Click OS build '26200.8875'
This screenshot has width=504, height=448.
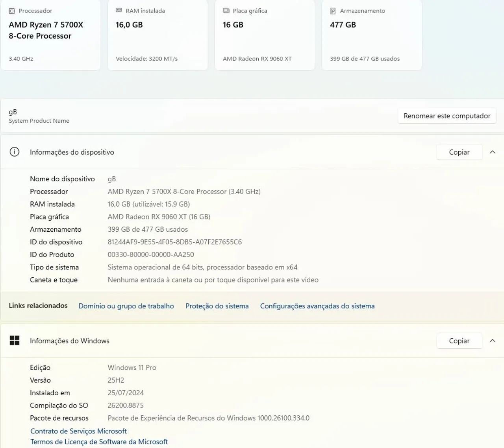(x=126, y=406)
